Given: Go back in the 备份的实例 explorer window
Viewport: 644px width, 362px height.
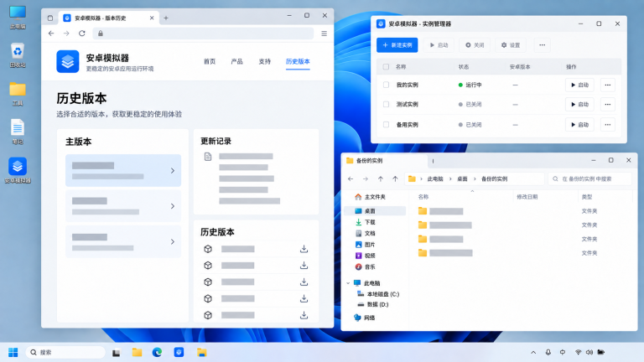Looking at the screenshot, I should pyautogui.click(x=351, y=179).
